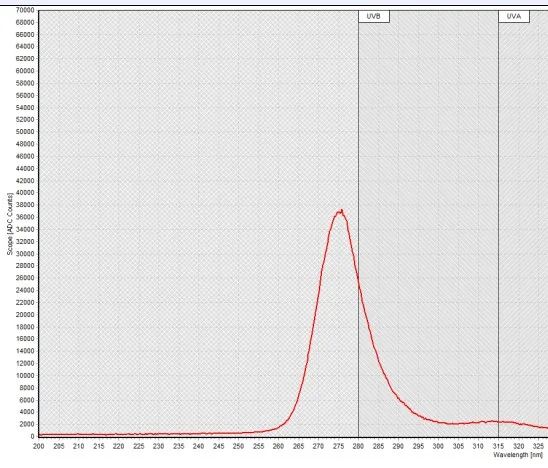Click the UVB region label box
This screenshot has height=468, width=548.
tap(374, 16)
